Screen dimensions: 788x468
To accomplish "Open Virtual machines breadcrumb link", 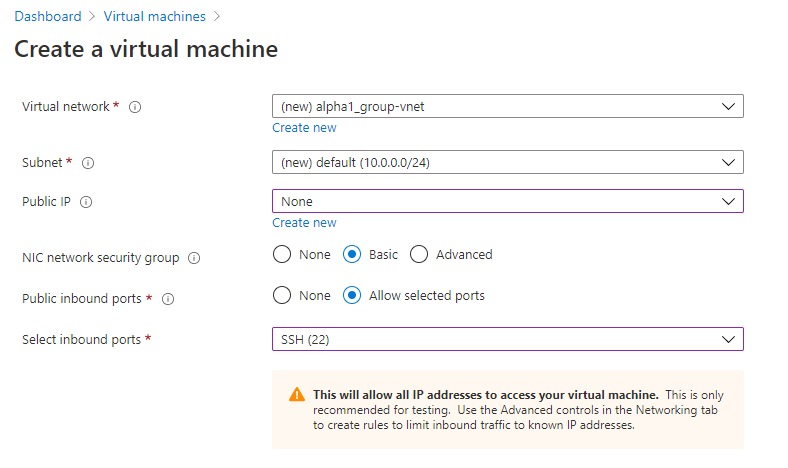I will 156,17.
